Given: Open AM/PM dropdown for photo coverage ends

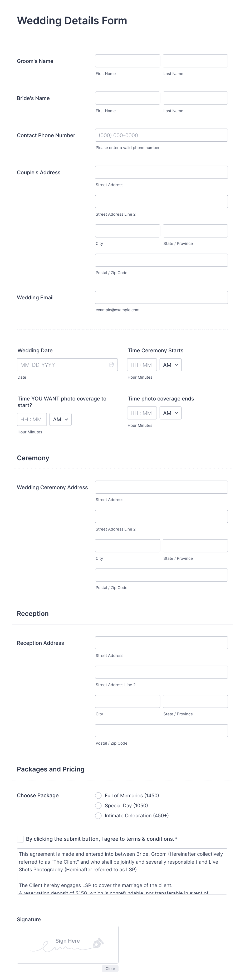Looking at the screenshot, I should point(170,413).
